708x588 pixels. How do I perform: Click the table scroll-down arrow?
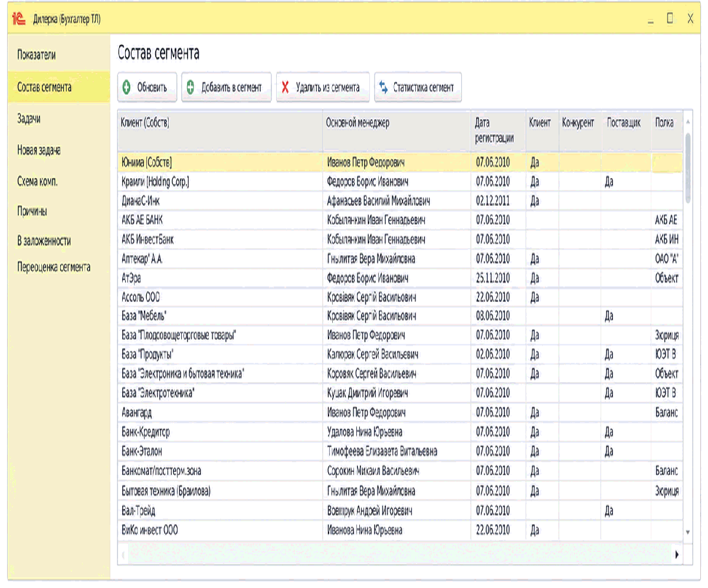687,532
